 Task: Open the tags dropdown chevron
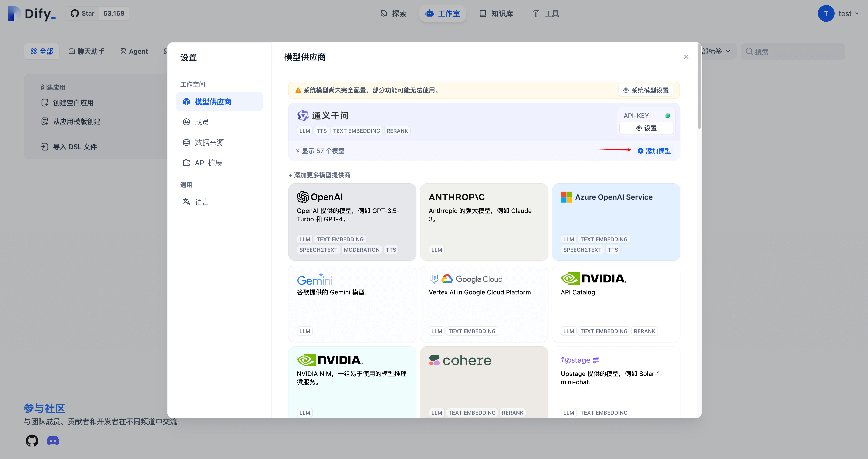728,51
